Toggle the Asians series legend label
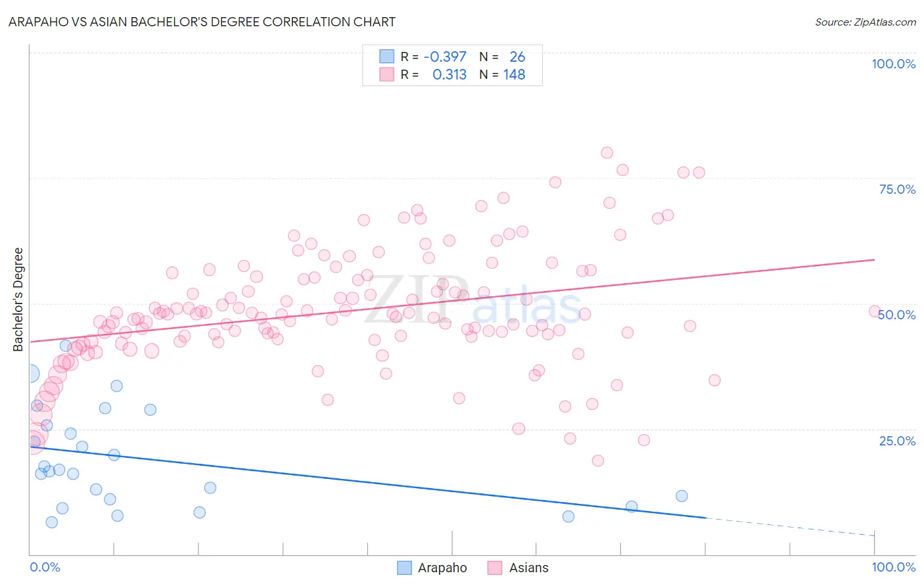Image resolution: width=924 pixels, height=586 pixels. pyautogui.click(x=528, y=568)
